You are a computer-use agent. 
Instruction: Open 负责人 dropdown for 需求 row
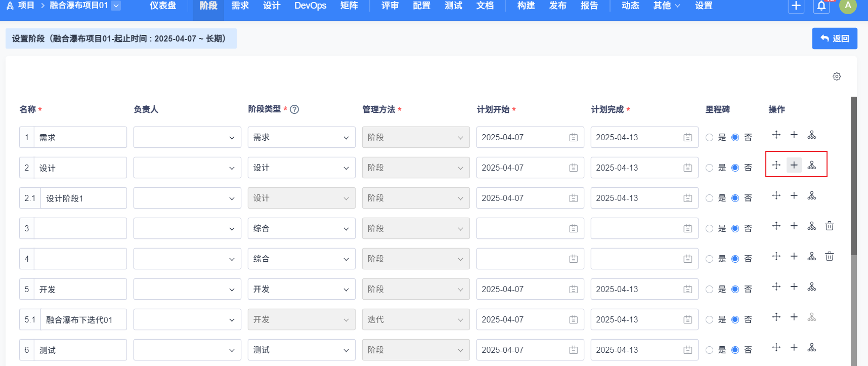click(x=187, y=137)
